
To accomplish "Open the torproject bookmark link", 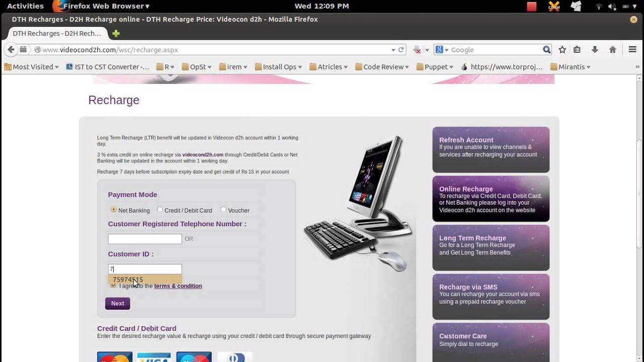I will click(502, 67).
